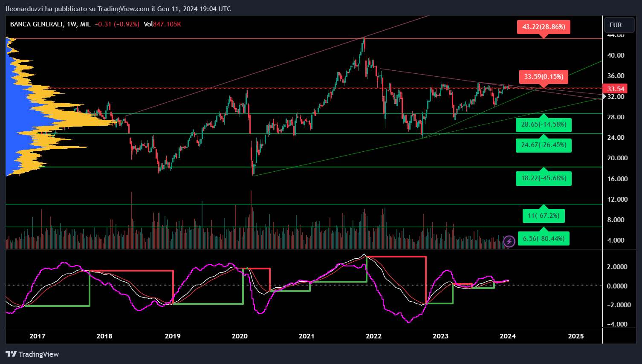642x364 pixels.
Task: Click the 0.0000 oscillator axis value
Action: click(x=617, y=286)
